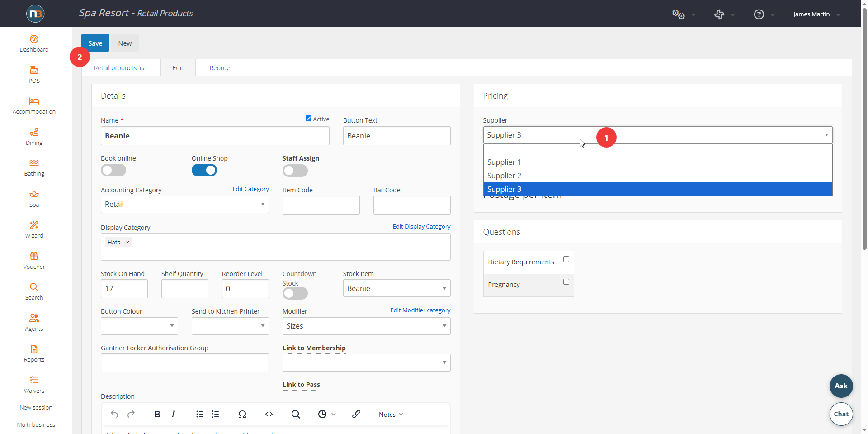Open the Reports document icon
The image size is (868, 434).
click(34, 349)
